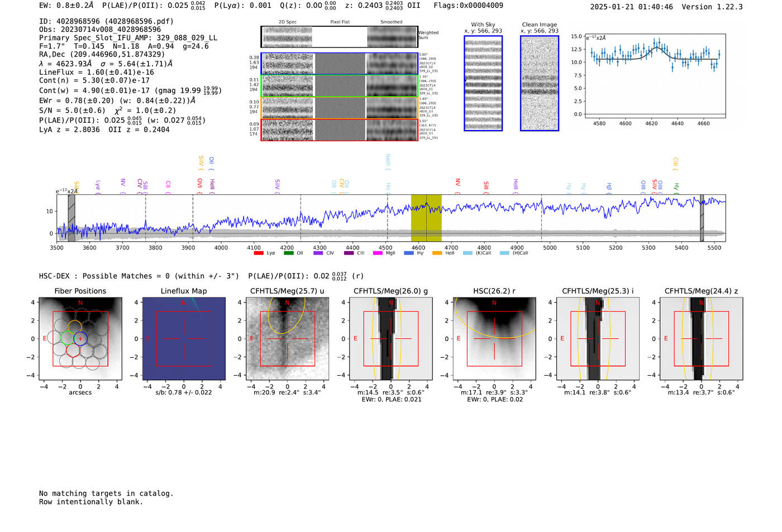Select the blue-bordered fiber spectrum row
This screenshot has height=532, width=782.
tap(340, 64)
